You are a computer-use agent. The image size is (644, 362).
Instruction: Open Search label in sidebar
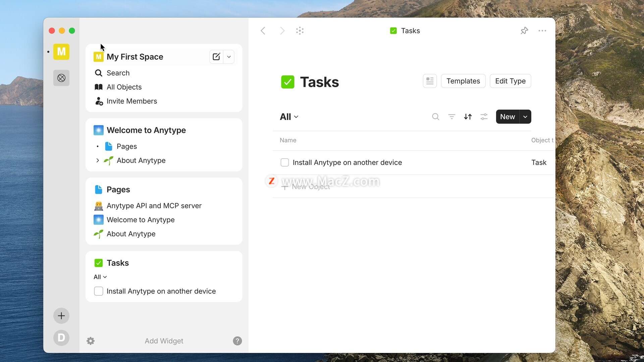point(118,73)
